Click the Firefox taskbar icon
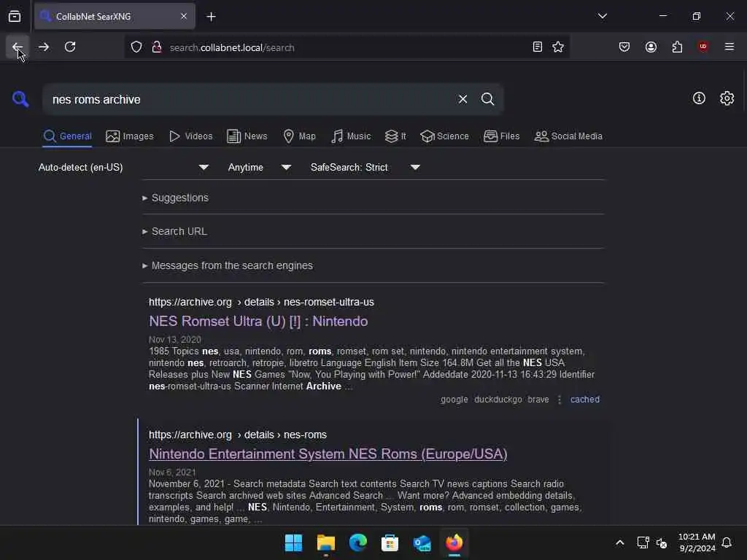Viewport: 747px width, 560px height. [454, 542]
